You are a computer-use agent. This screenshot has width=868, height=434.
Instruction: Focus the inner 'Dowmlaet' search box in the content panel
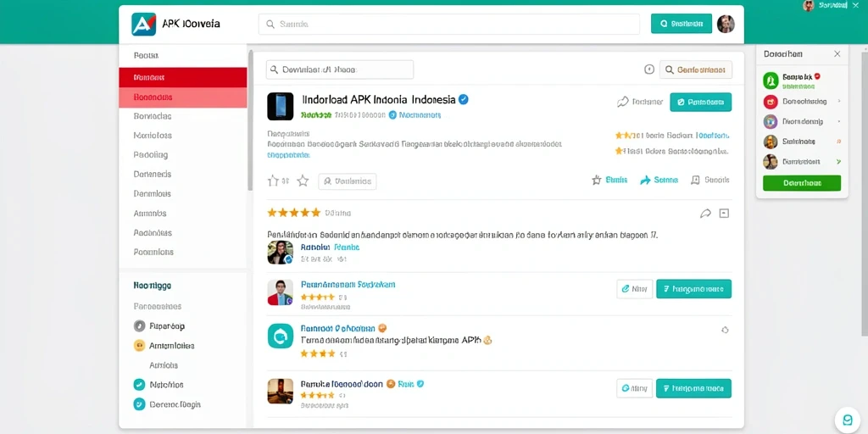pos(340,70)
